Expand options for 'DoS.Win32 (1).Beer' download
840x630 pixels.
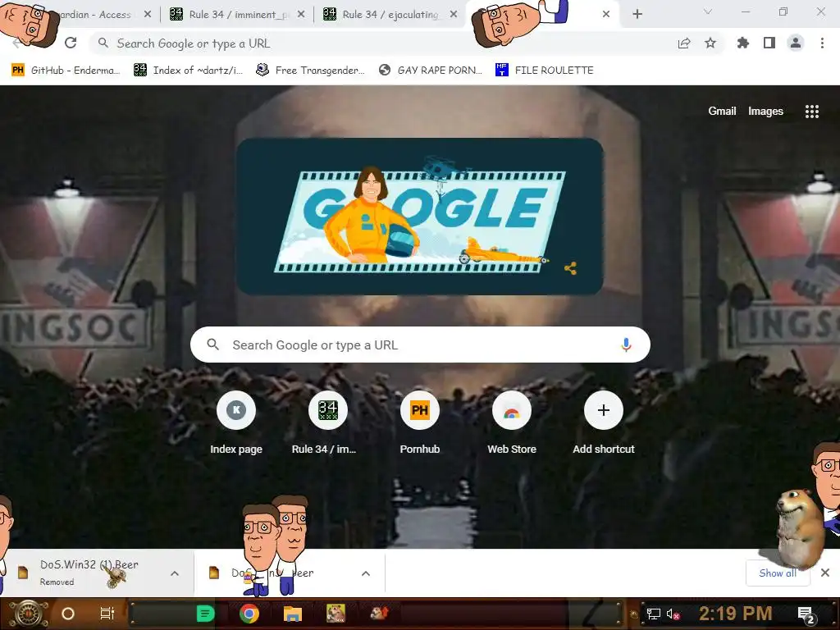pos(175,573)
